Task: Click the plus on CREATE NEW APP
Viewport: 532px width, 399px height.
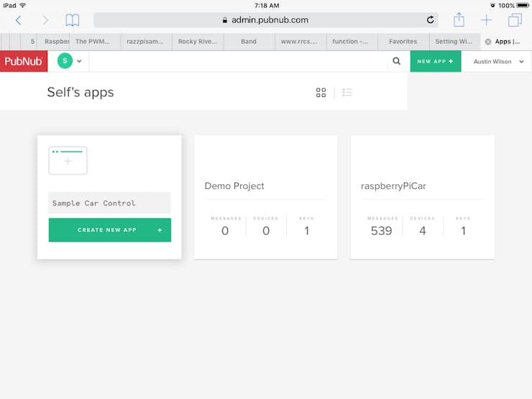Action: [x=160, y=230]
